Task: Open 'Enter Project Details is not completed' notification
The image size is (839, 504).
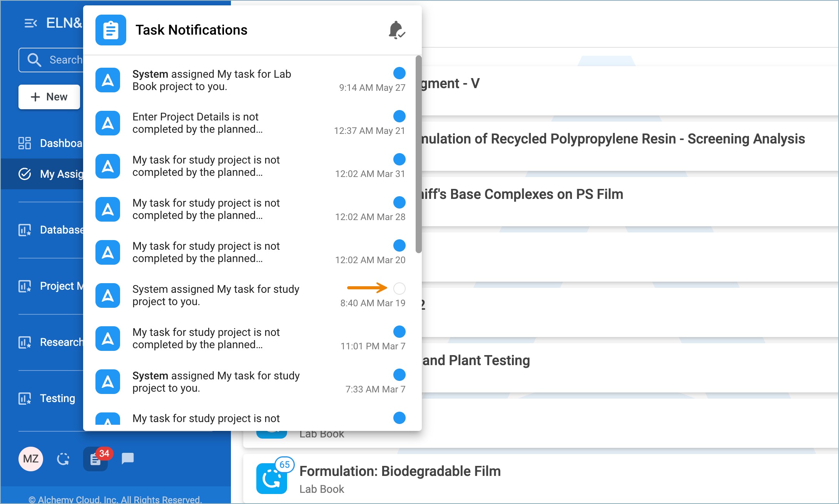Action: tap(250, 123)
